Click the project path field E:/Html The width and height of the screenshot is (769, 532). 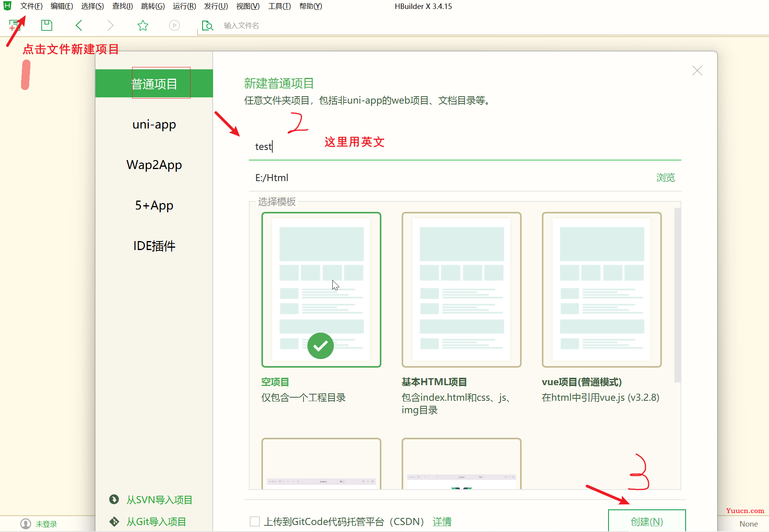[452, 178]
